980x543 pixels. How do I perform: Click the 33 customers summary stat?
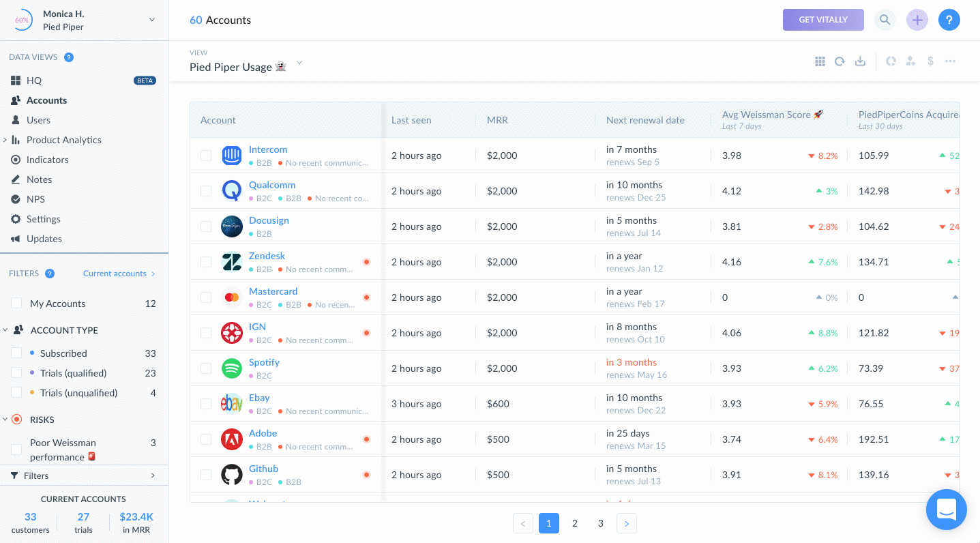[31, 523]
